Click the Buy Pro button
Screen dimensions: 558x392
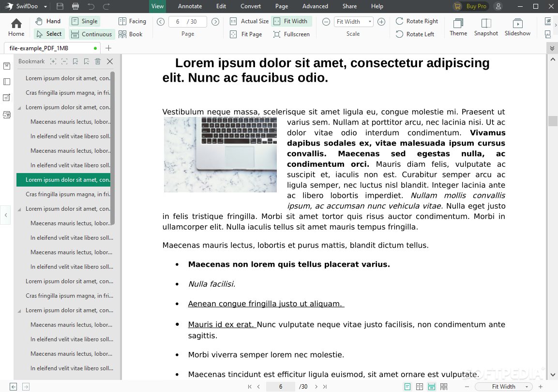[x=470, y=6]
